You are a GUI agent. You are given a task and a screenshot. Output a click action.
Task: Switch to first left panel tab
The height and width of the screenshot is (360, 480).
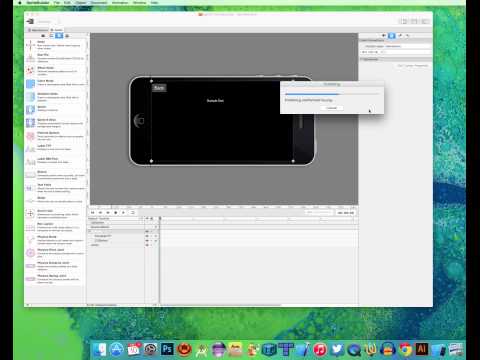43,36
